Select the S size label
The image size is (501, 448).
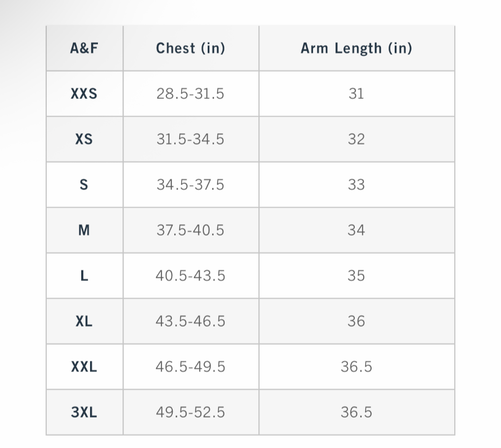coord(84,184)
